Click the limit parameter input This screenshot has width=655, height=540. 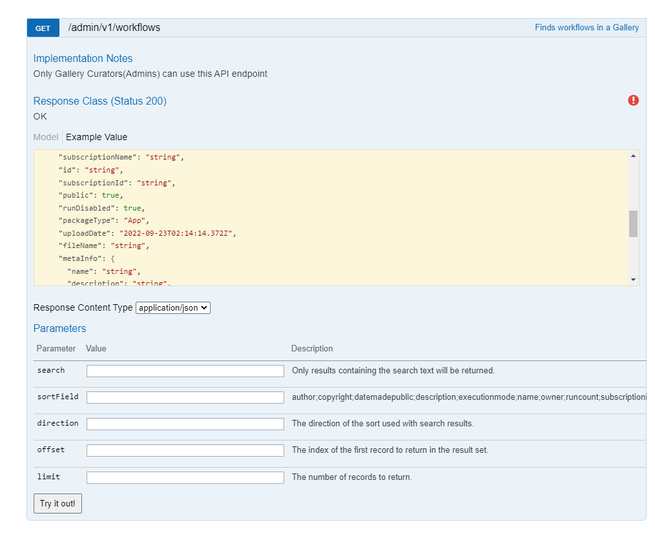coord(185,477)
